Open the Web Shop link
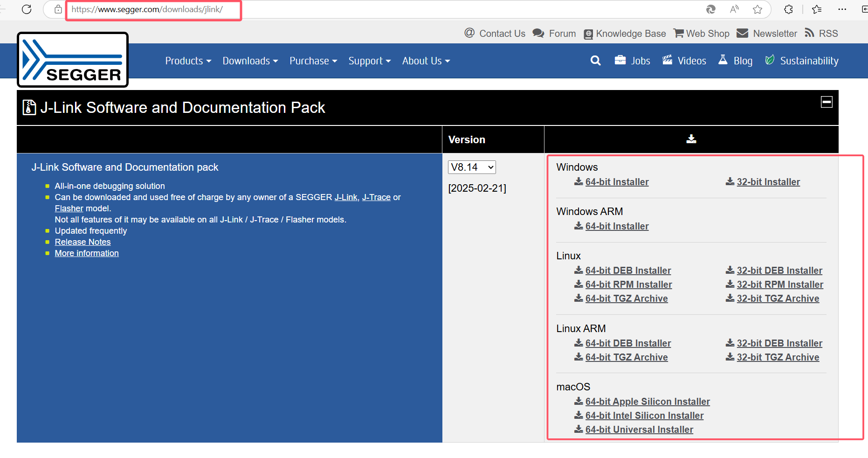868x458 pixels. (708, 34)
